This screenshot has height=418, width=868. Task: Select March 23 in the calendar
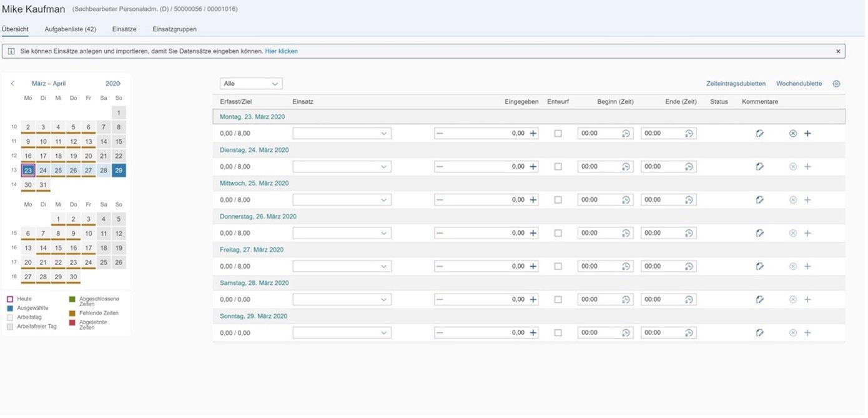[28, 171]
